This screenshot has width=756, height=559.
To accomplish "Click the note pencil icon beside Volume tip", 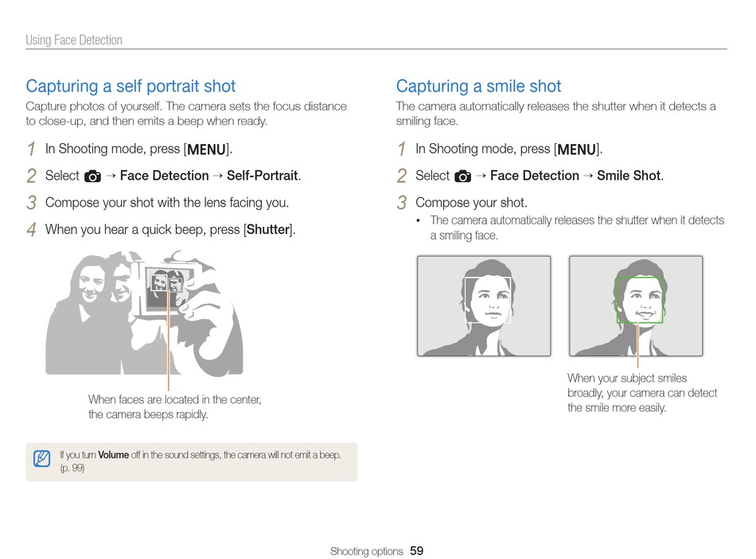I will tap(42, 458).
